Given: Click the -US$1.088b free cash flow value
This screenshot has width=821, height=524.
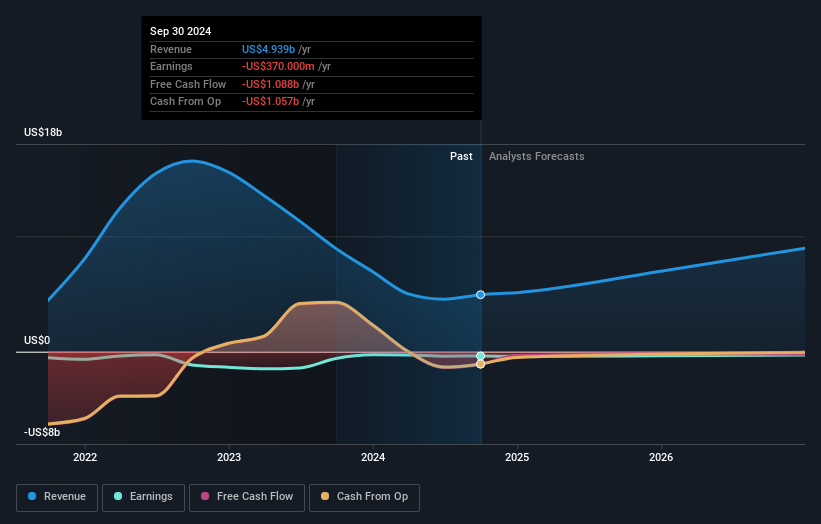Looking at the screenshot, I should pyautogui.click(x=271, y=84).
